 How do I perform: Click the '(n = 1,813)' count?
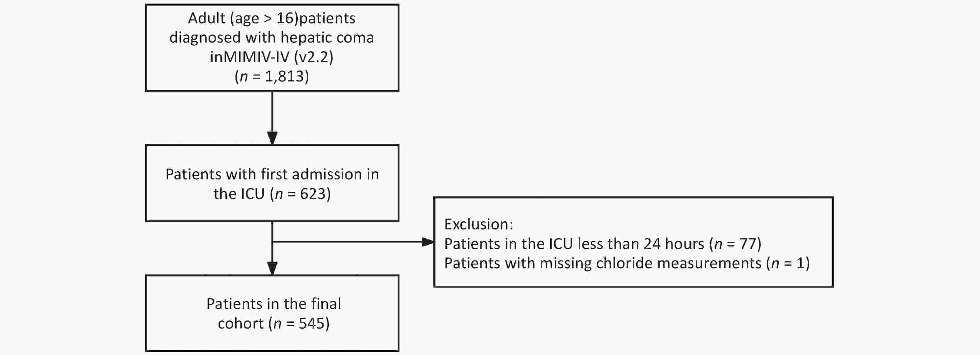tap(272, 76)
